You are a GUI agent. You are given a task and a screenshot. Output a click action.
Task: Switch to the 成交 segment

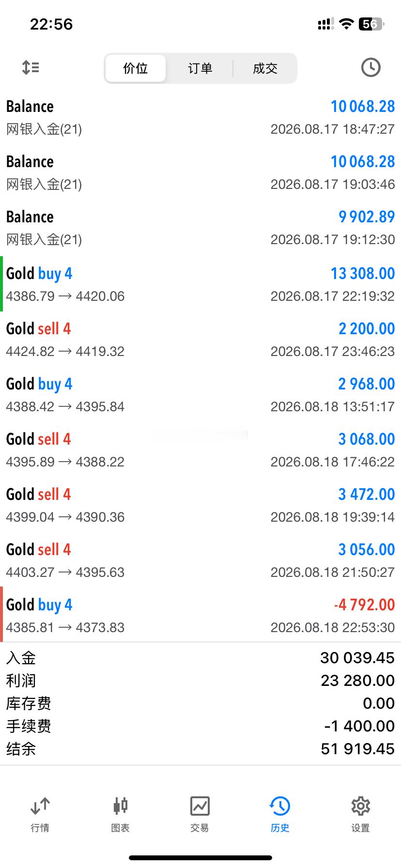click(265, 68)
